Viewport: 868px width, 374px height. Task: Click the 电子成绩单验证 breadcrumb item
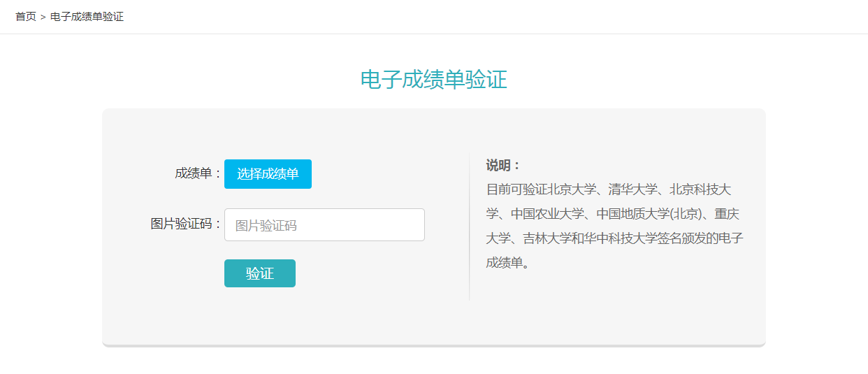87,17
